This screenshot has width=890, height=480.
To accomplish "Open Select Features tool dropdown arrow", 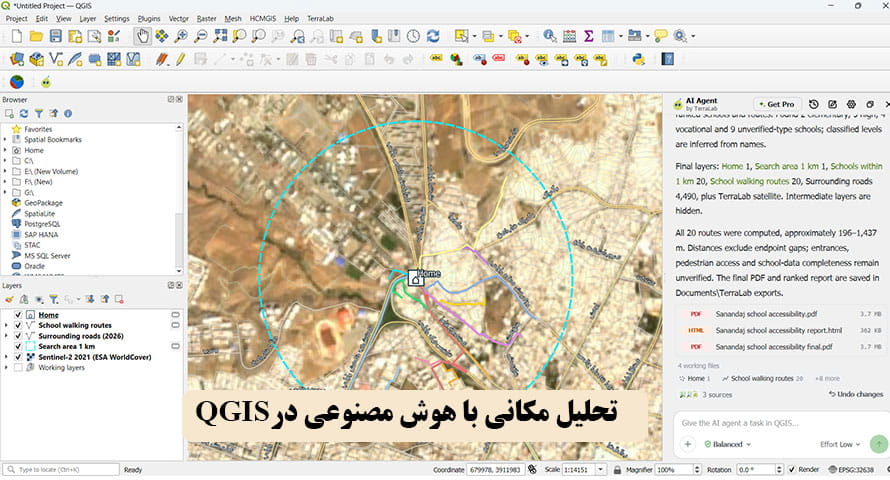I will coord(475,36).
